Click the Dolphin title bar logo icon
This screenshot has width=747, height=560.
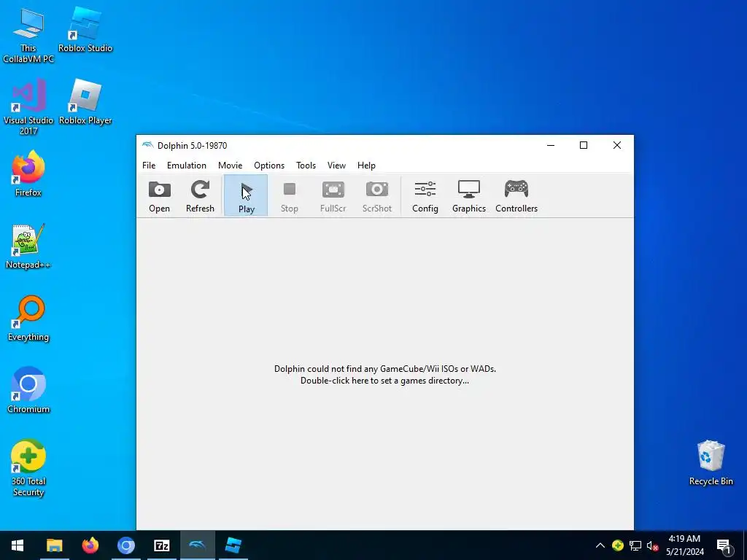[x=147, y=145]
